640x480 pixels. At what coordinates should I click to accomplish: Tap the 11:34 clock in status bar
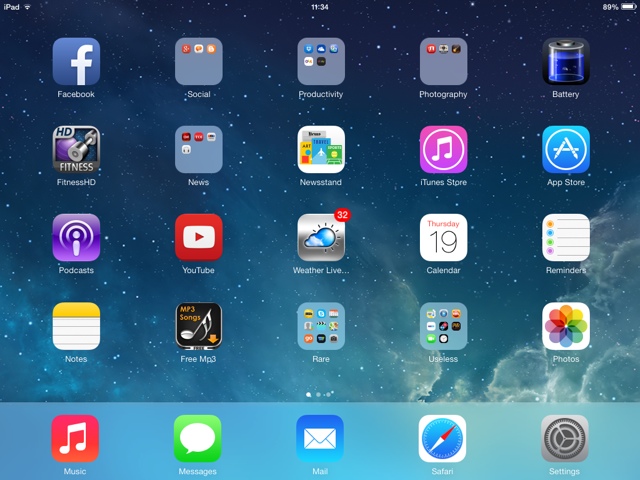click(x=320, y=7)
